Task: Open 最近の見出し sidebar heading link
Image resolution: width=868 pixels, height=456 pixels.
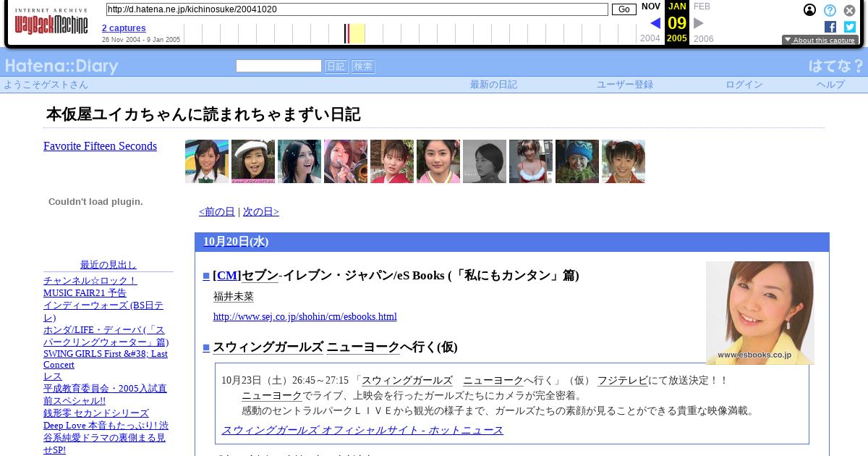Action: coord(108,265)
